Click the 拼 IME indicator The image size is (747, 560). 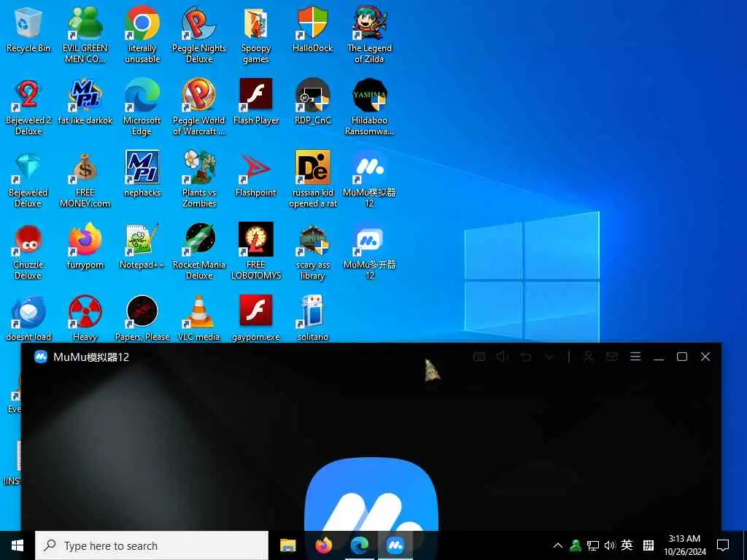[649, 545]
